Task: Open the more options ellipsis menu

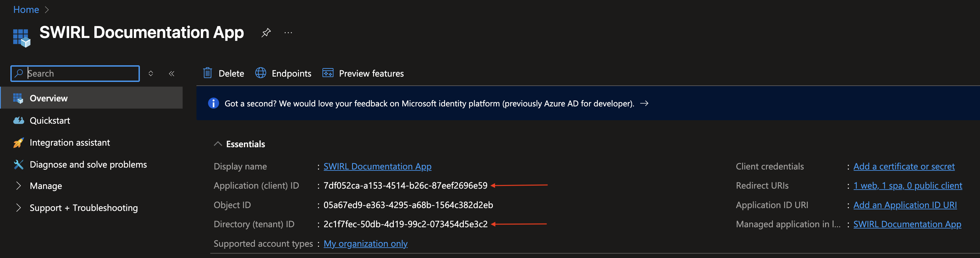Action: pyautogui.click(x=288, y=33)
